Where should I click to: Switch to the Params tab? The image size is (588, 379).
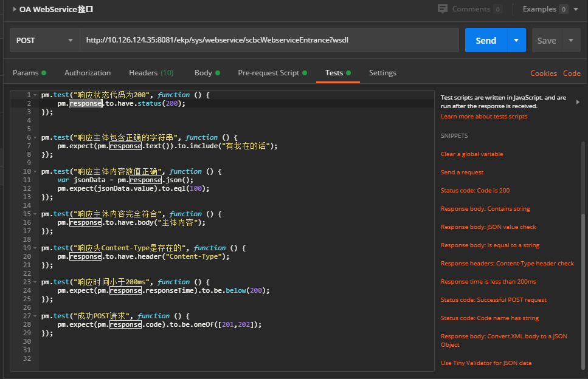coord(29,73)
